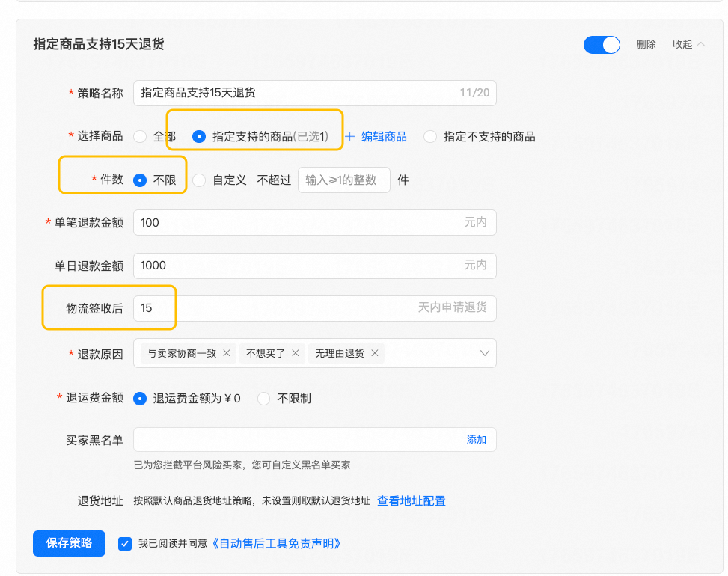The width and height of the screenshot is (728, 576).
Task: Remove the 与卖家协商一致 refund reason tag
Action: (x=226, y=353)
